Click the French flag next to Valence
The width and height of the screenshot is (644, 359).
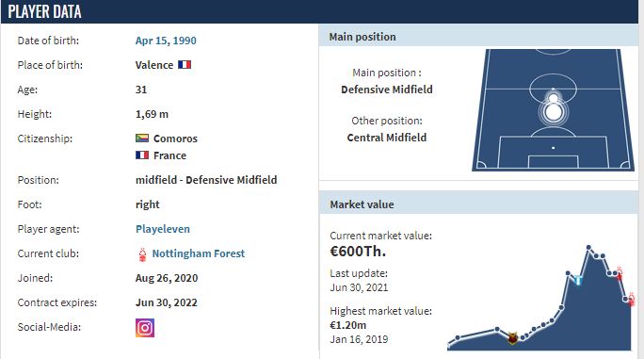pyautogui.click(x=185, y=65)
